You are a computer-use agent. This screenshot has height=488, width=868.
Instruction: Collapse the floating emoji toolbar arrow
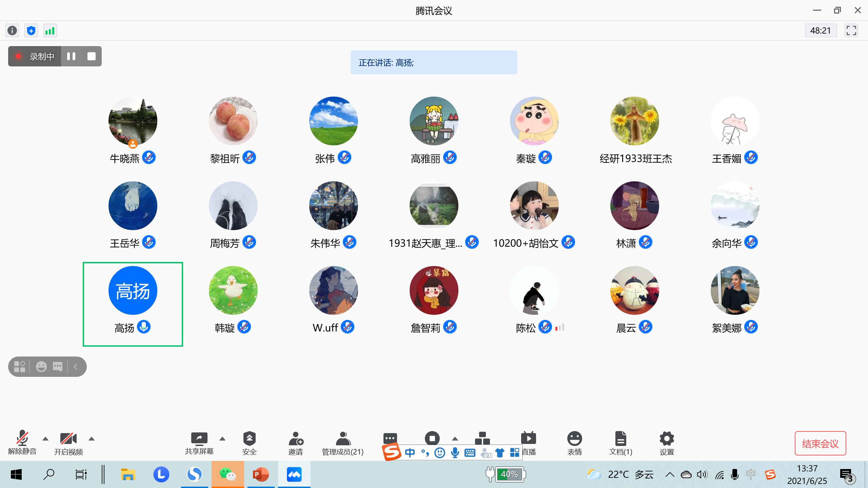pos(76,366)
